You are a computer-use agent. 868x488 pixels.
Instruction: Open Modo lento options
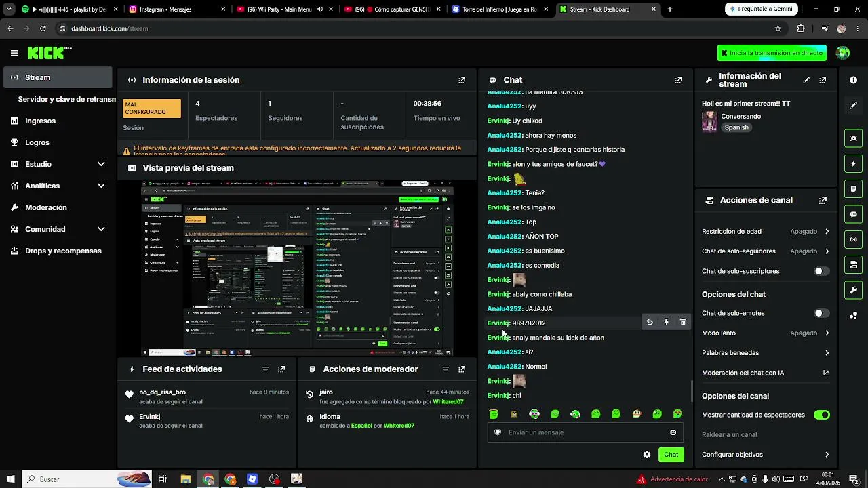766,333
